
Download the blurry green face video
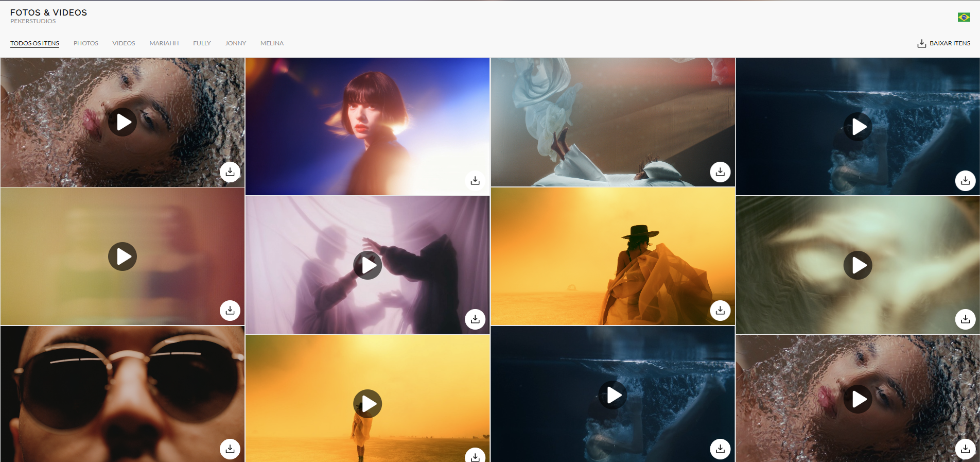pos(965,319)
